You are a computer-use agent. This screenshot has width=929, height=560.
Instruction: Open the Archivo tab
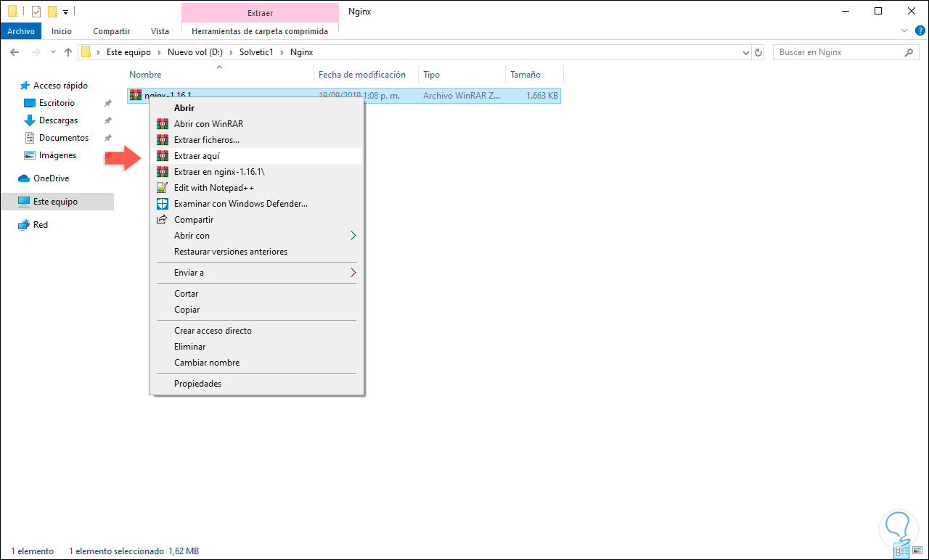[x=22, y=31]
